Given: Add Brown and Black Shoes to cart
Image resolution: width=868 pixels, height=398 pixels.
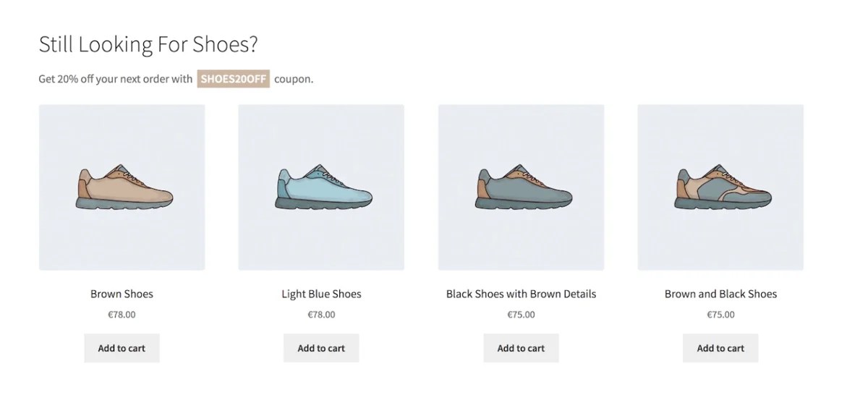Looking at the screenshot, I should click(720, 348).
